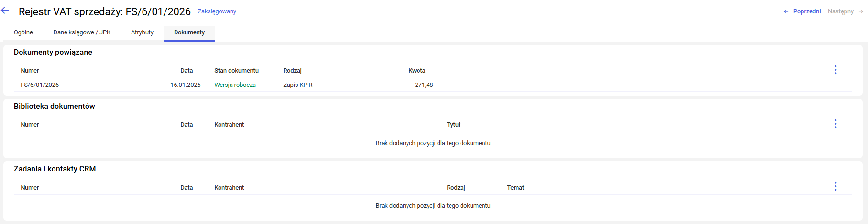This screenshot has height=224, width=868.
Task: Go to Poprzedni document
Action: click(802, 11)
